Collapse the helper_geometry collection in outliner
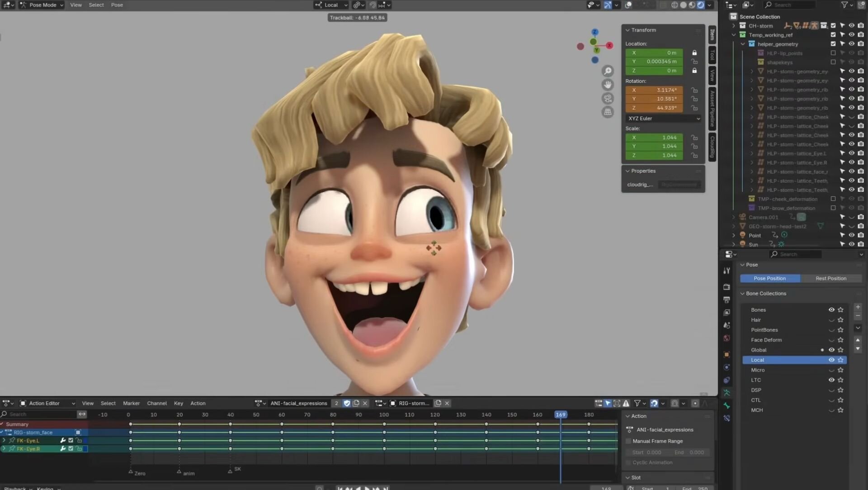 (742, 44)
